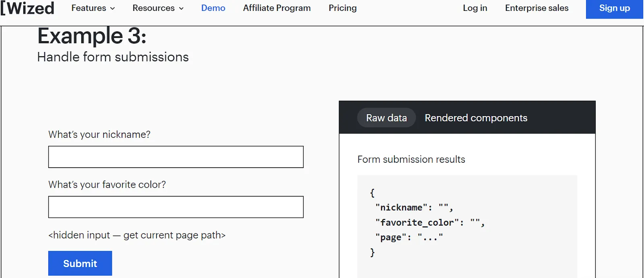The image size is (644, 278).
Task: Click the "What's your favorite color?" label
Action: [107, 185]
